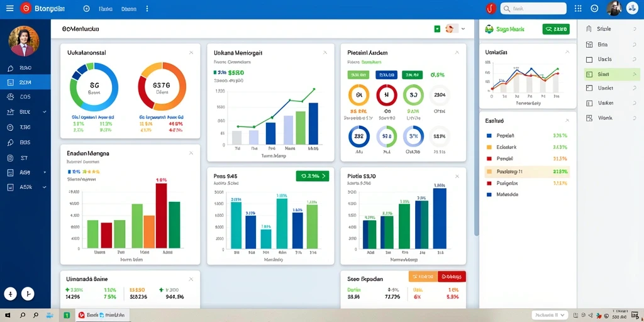Click the round plus button at sidebar bottom
Image resolution: width=644 pixels, height=322 pixels.
10,294
